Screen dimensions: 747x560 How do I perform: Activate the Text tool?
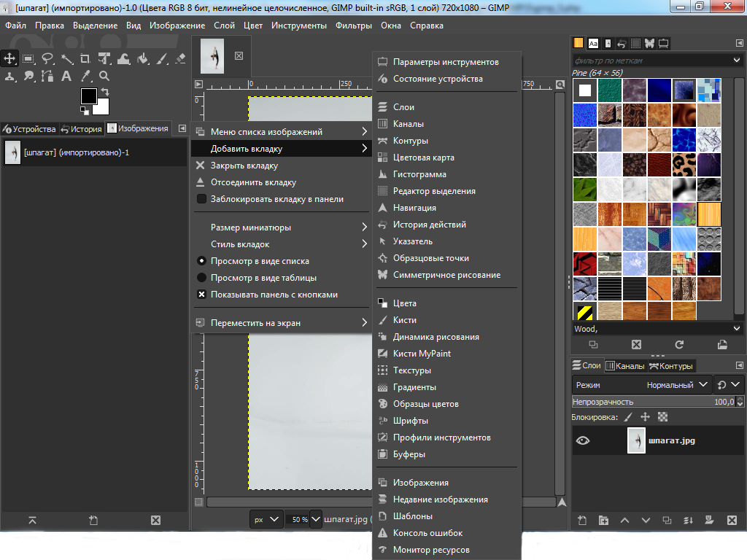coord(67,76)
